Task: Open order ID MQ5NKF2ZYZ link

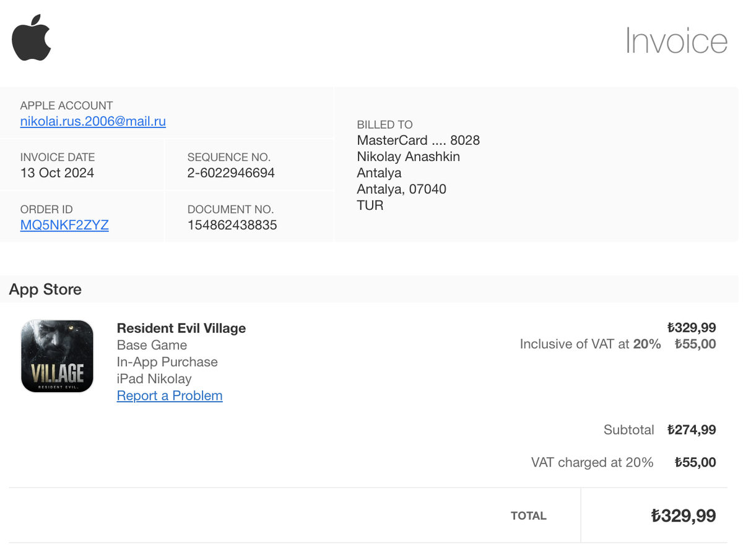Action: point(64,225)
